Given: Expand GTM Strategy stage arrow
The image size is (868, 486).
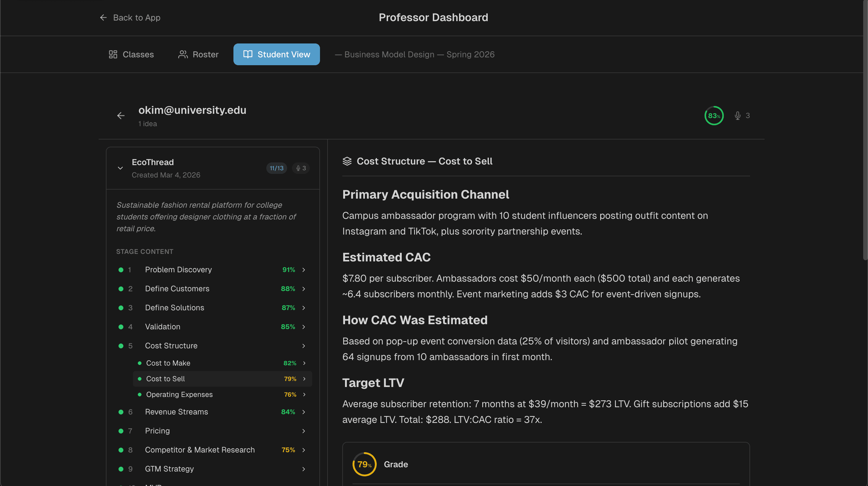Looking at the screenshot, I should point(304,469).
